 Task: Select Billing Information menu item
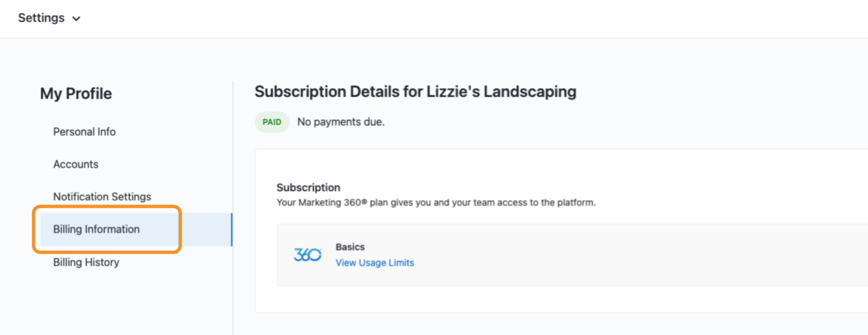(136, 229)
